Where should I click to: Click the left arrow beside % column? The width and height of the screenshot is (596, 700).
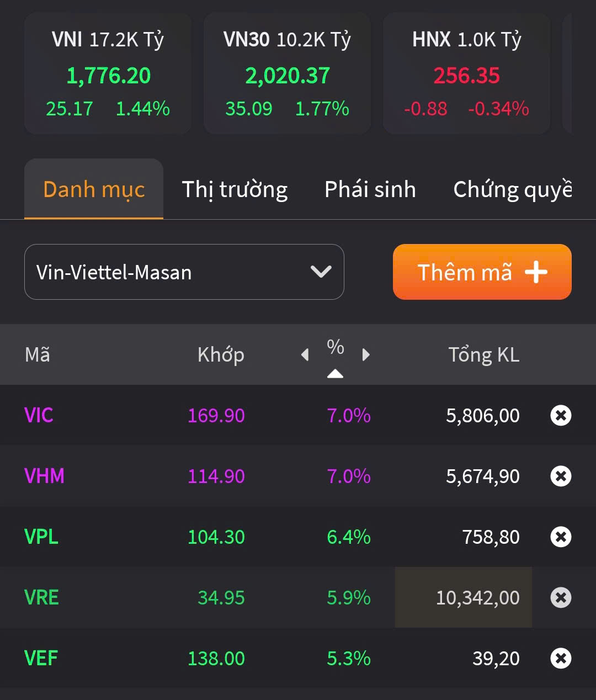click(x=305, y=354)
